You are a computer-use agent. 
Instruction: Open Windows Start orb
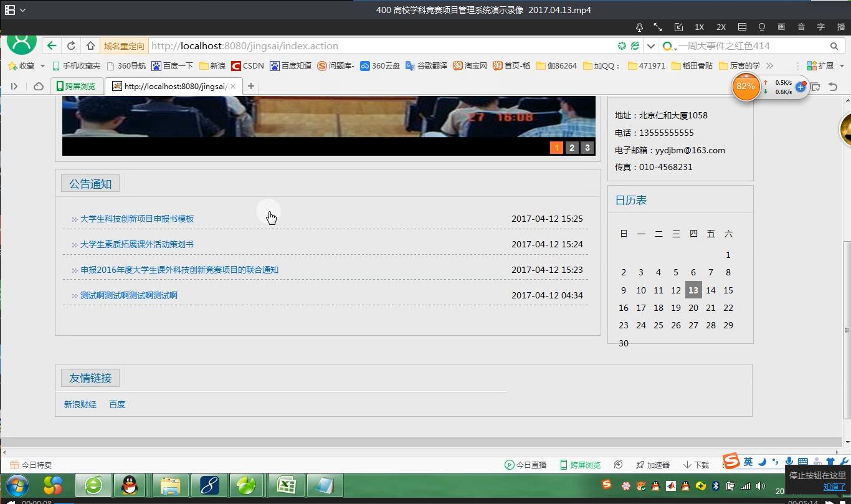[17, 486]
